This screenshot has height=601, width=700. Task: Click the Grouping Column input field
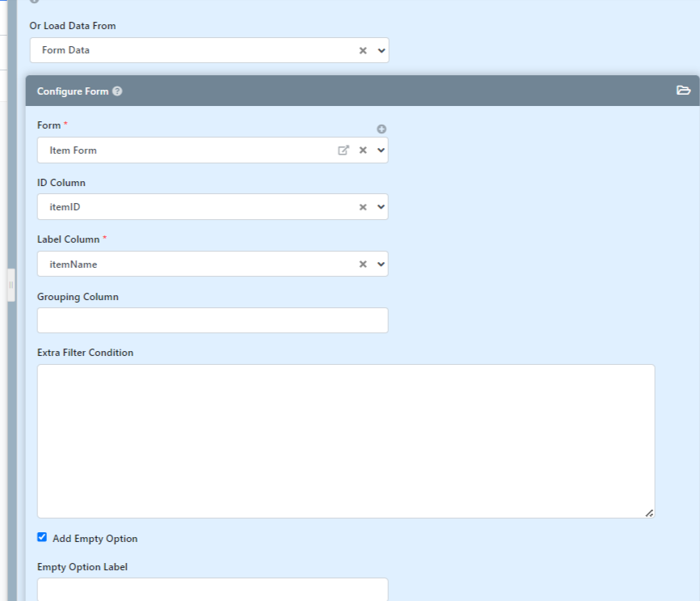(x=213, y=320)
